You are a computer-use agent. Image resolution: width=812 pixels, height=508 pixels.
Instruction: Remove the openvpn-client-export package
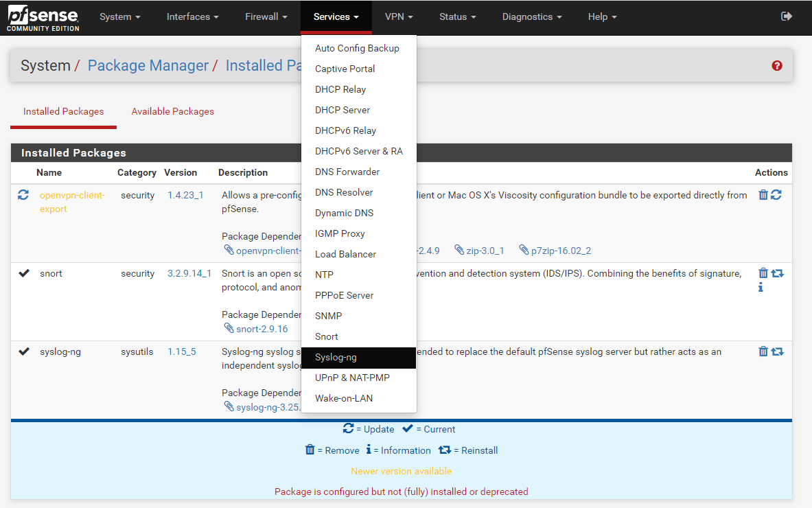(x=763, y=194)
